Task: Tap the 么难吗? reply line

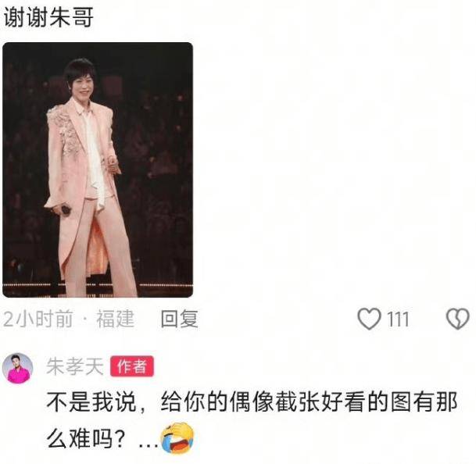Action: (x=86, y=439)
